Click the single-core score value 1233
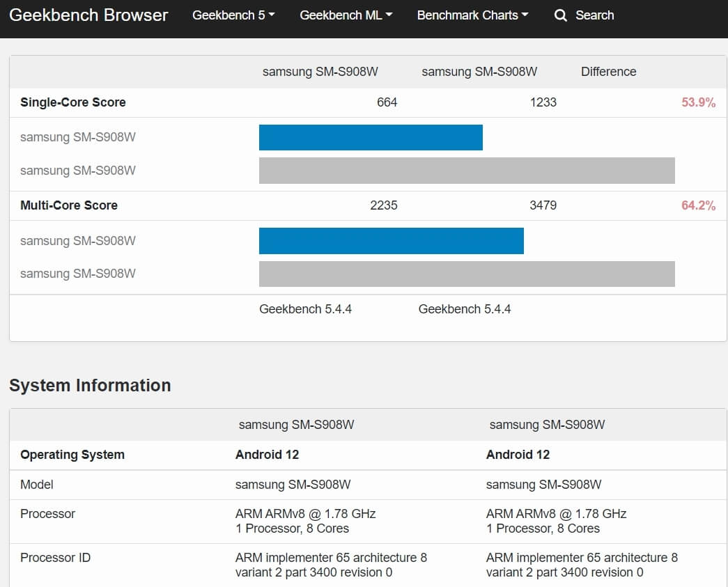728x587 pixels. pos(543,102)
